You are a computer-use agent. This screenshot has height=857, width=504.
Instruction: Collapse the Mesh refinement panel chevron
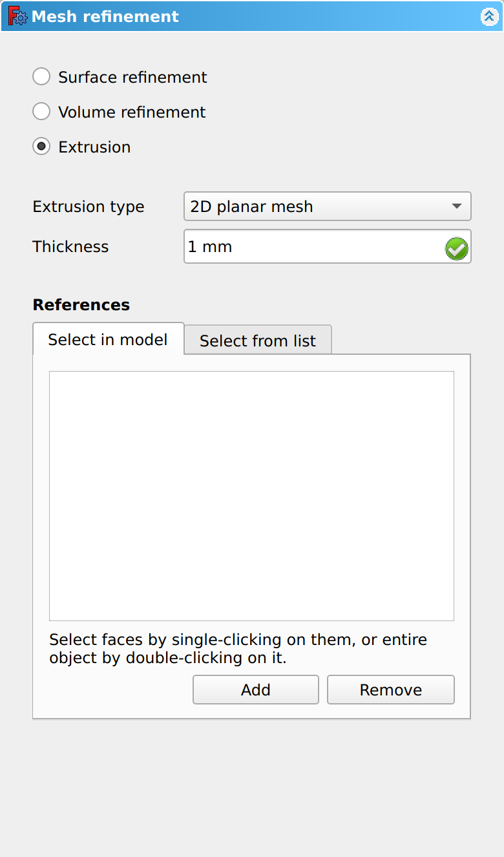coord(489,17)
